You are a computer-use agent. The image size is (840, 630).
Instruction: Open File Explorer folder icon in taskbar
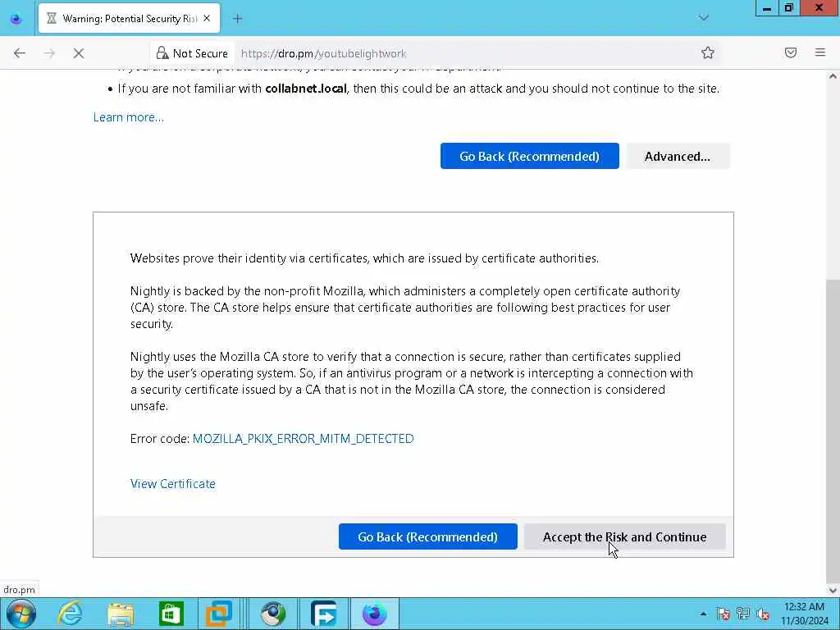click(x=121, y=614)
